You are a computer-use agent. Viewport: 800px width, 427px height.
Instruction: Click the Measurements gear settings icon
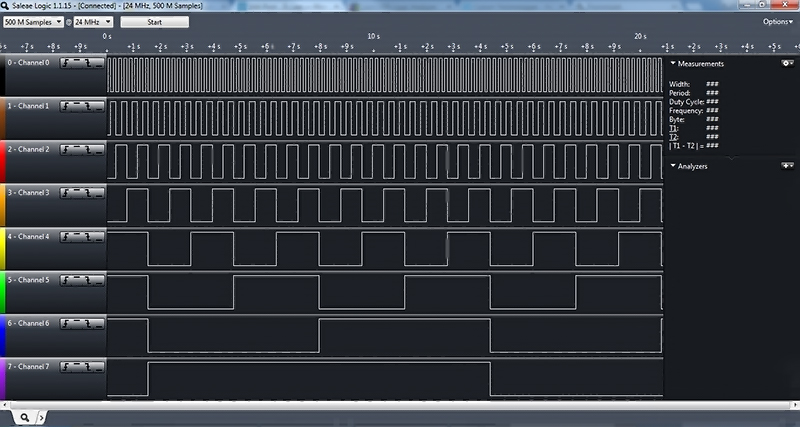787,63
